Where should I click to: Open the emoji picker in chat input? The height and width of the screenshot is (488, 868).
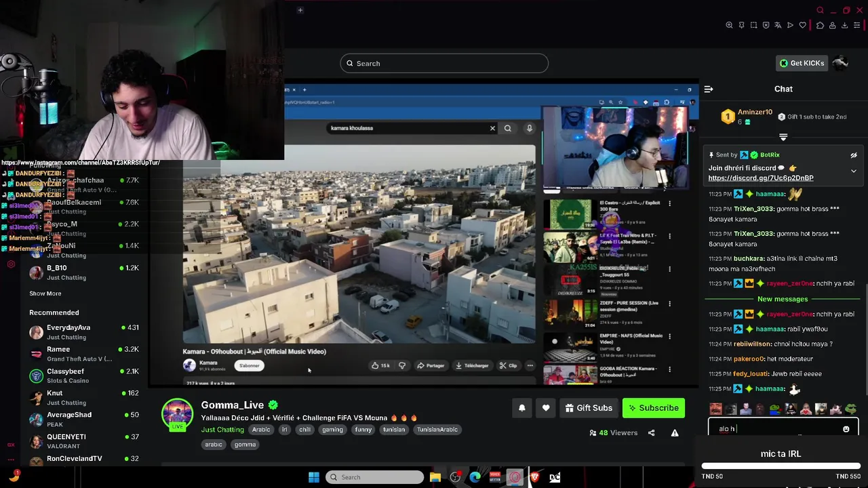pos(846,429)
